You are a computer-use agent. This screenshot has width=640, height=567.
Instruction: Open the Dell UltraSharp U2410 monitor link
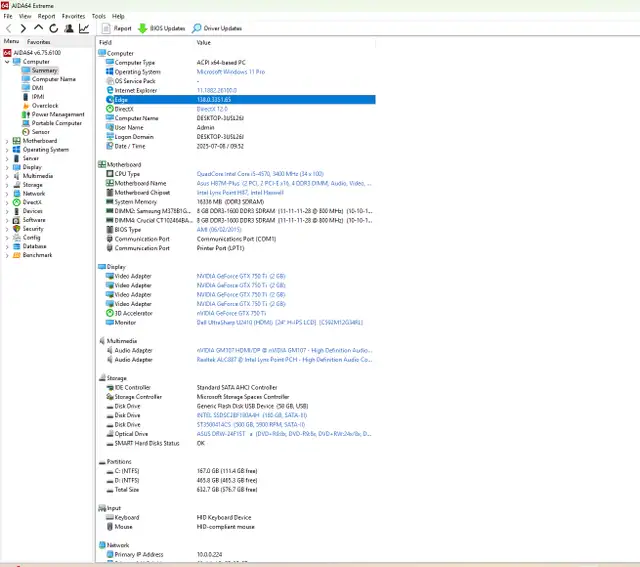click(280, 322)
